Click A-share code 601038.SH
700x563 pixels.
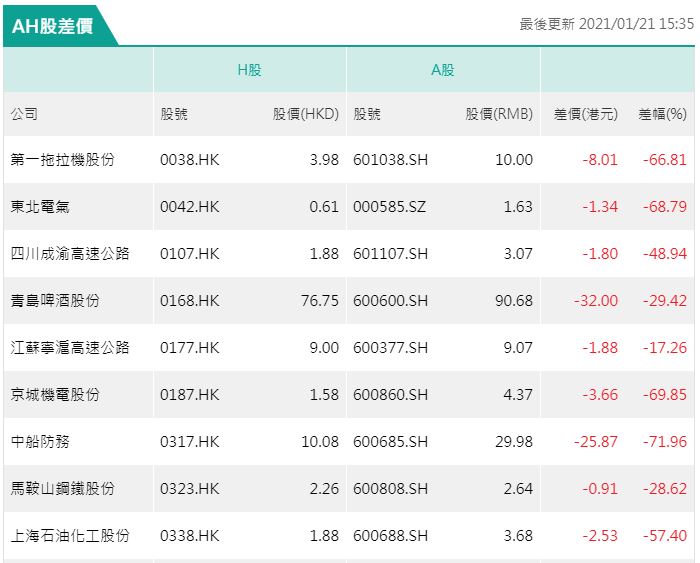tap(390, 160)
